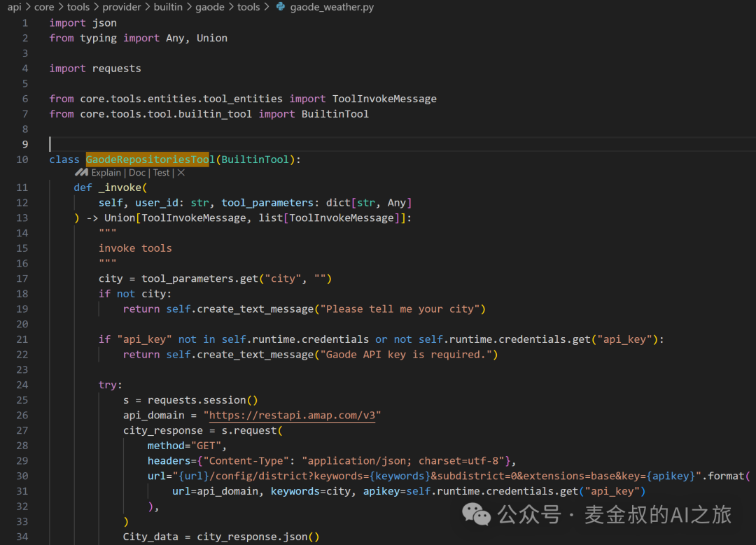Click 'city_response' variable on line 27

163,430
